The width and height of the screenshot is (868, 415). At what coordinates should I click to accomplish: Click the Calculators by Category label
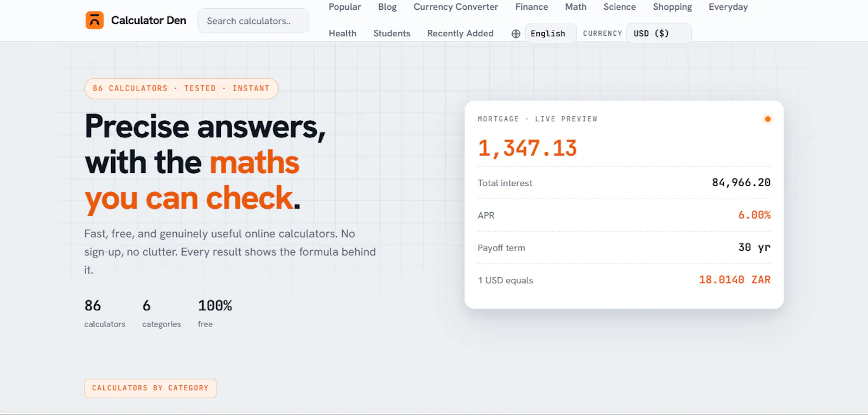150,388
